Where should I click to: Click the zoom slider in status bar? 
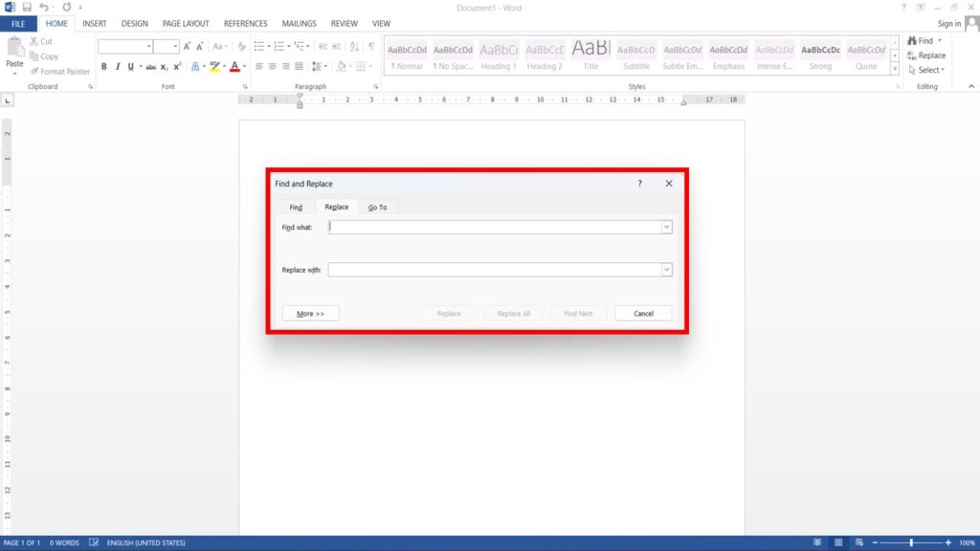pyautogui.click(x=910, y=543)
